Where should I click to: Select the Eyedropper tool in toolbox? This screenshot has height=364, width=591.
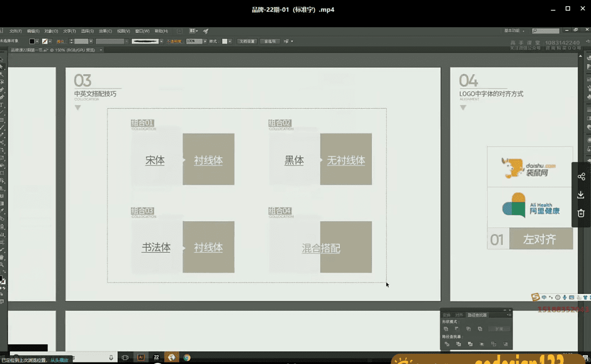[2, 210]
